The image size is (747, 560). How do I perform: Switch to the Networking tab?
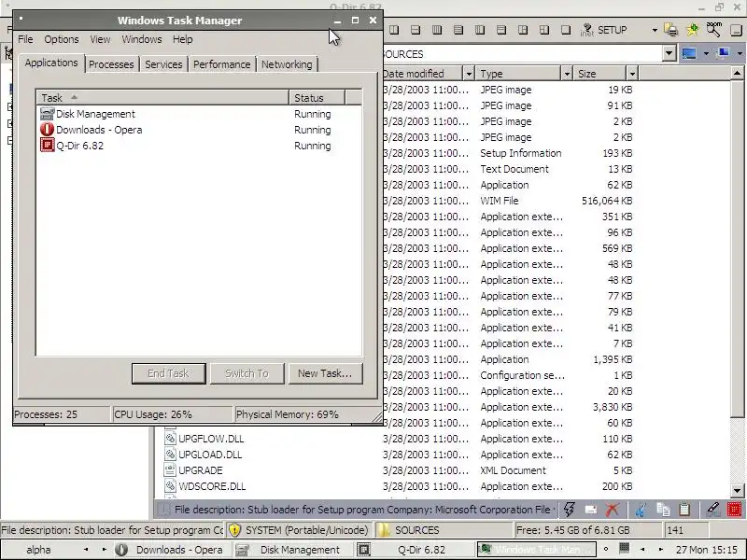click(x=287, y=64)
